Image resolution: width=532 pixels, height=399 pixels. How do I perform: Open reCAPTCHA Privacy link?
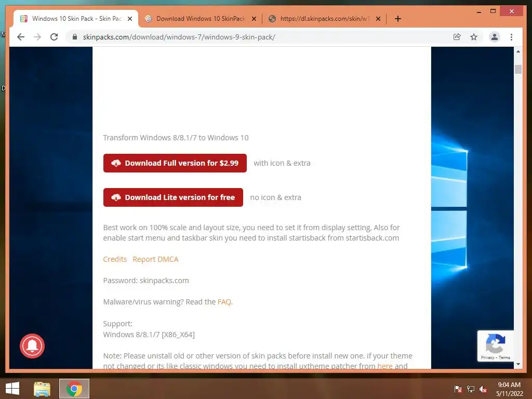click(487, 357)
